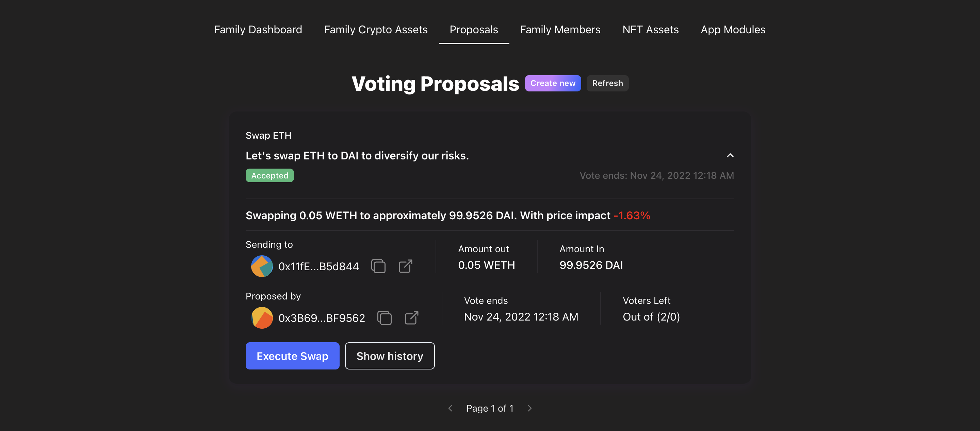
Task: Click the Sending to address avatar
Action: 262,266
